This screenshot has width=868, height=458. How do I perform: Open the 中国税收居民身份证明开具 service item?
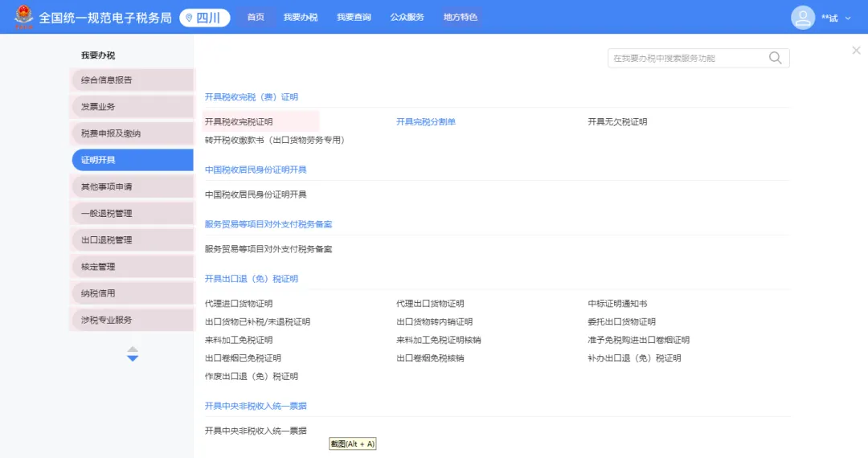pos(256,194)
